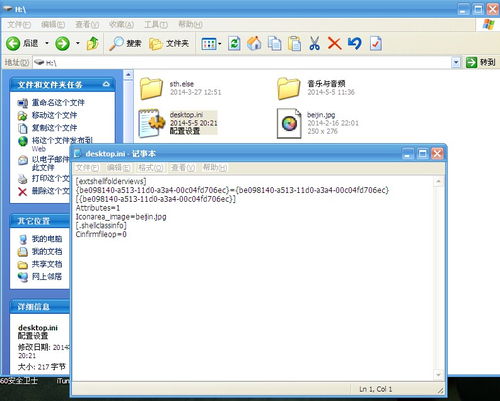Open 网上邻居 in Other Places

point(47,276)
